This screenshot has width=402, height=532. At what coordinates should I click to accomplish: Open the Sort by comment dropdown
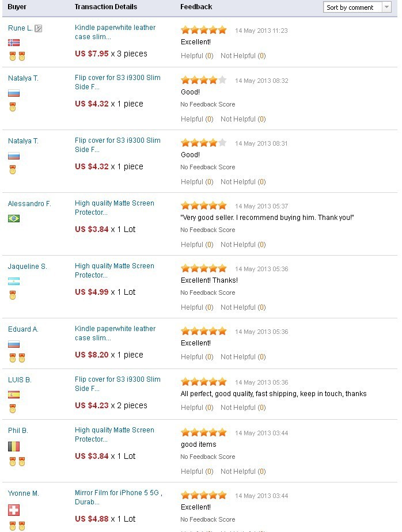357,7
